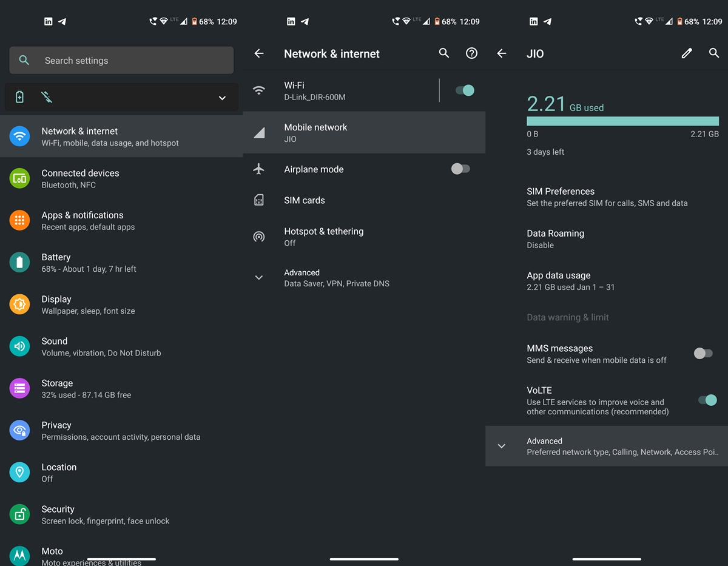Enable the Airplane mode switch

click(x=460, y=169)
